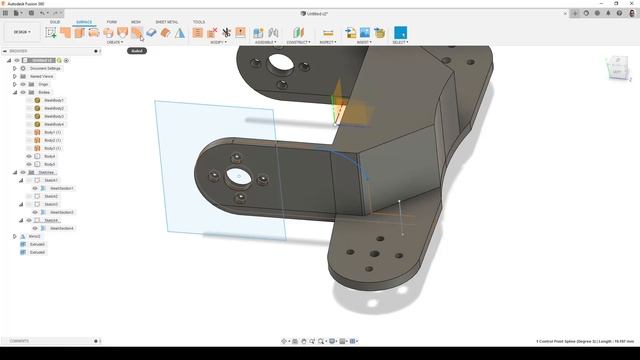
Task: Toggle visibility of MeshSection4
Action: click(35, 228)
